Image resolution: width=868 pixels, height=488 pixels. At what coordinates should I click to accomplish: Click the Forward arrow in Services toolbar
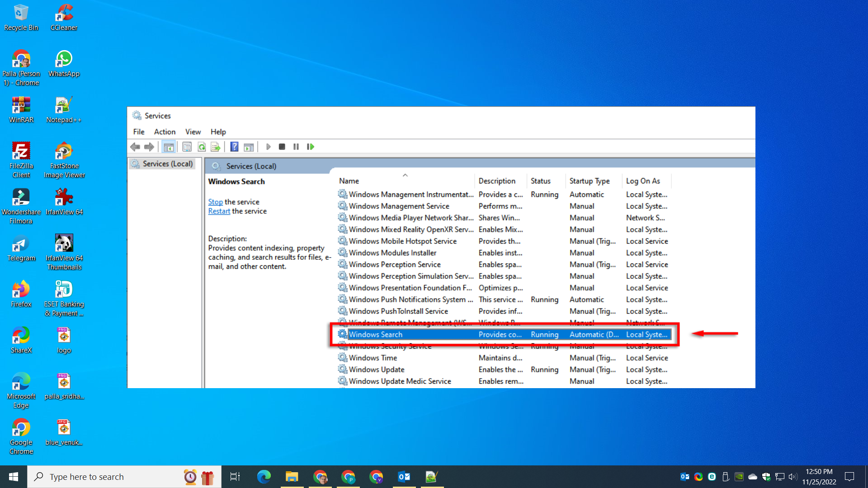pos(149,147)
